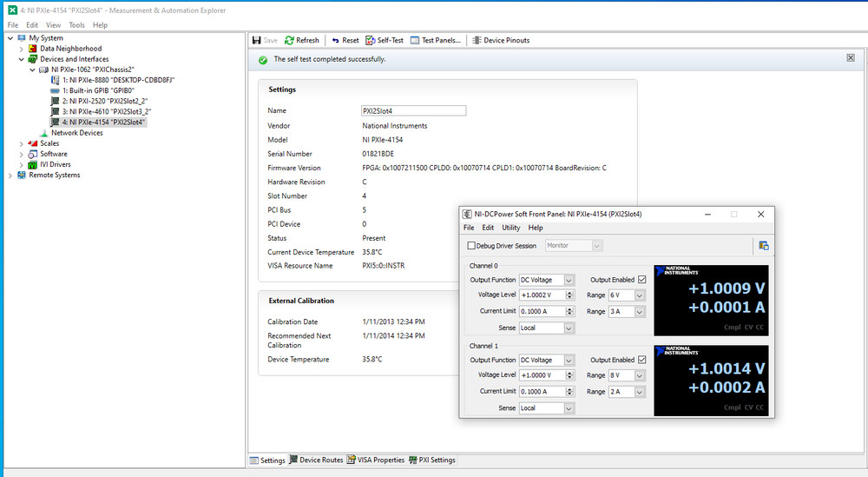Open Edit menu in Soft Front Panel
The width and height of the screenshot is (868, 477).
tap(488, 228)
